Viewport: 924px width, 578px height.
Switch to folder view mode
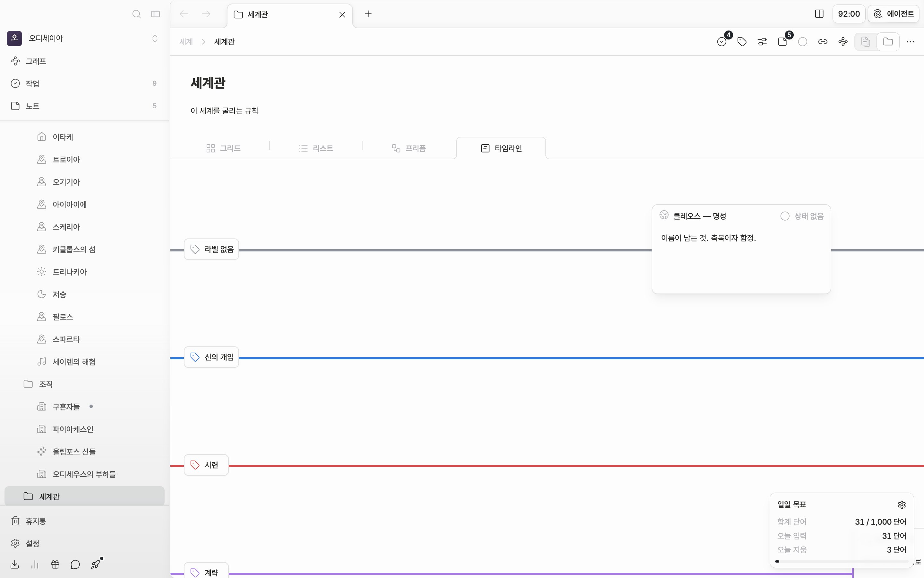[888, 42]
